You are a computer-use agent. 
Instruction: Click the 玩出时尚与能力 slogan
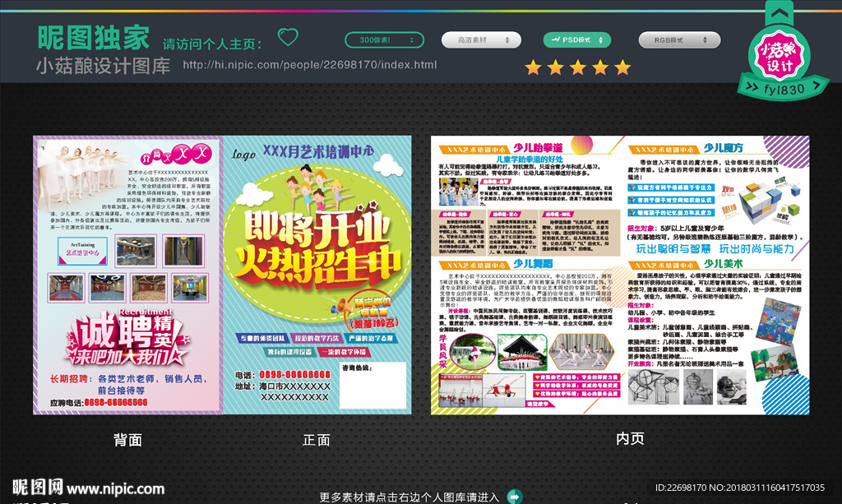coord(756,249)
